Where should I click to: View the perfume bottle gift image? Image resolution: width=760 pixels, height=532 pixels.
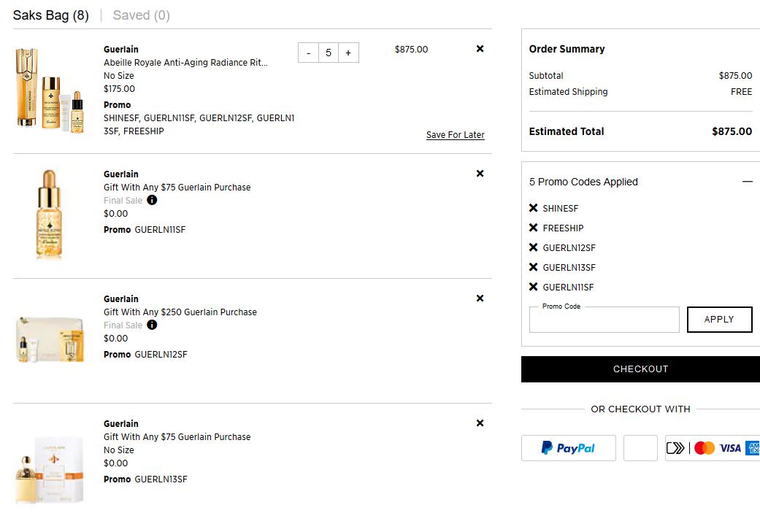pyautogui.click(x=50, y=469)
